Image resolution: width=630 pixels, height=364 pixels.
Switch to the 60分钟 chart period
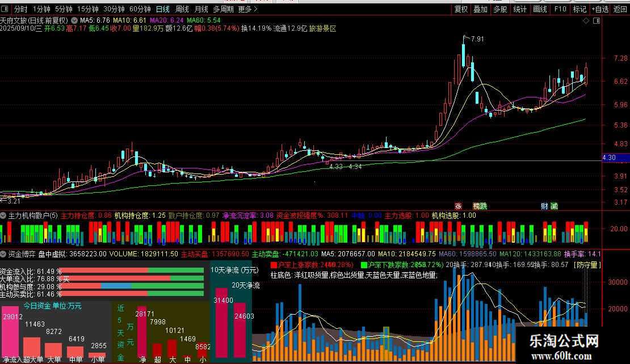(140, 9)
